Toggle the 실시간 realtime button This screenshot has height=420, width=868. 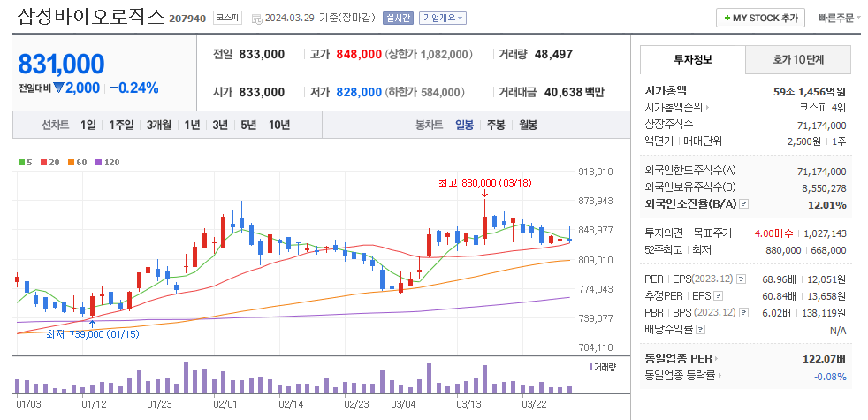pyautogui.click(x=398, y=18)
